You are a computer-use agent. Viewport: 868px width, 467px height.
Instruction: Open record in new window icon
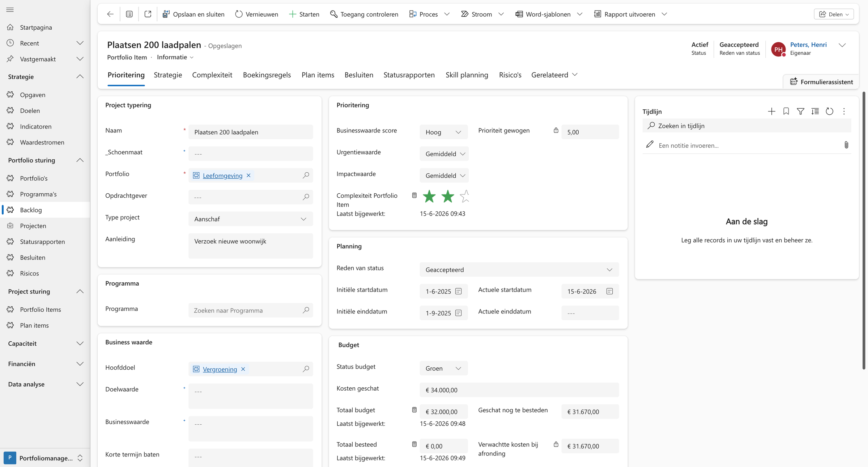(x=148, y=14)
